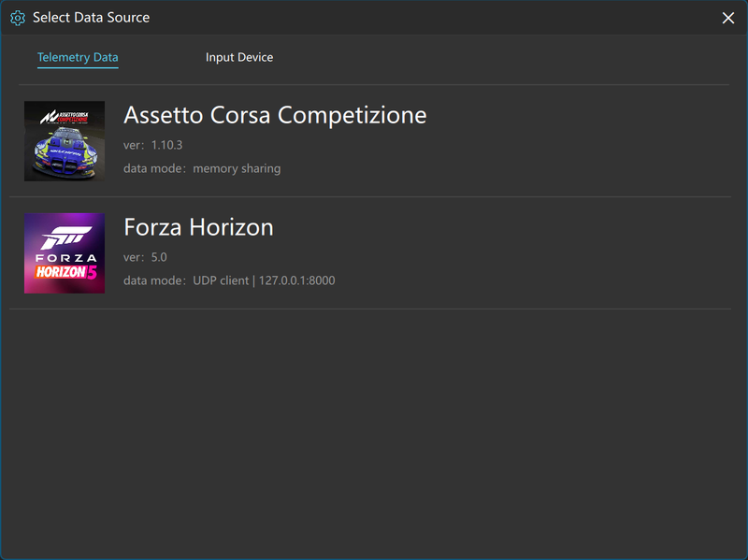Click the Select Data Source window title
748x560 pixels.
point(91,18)
